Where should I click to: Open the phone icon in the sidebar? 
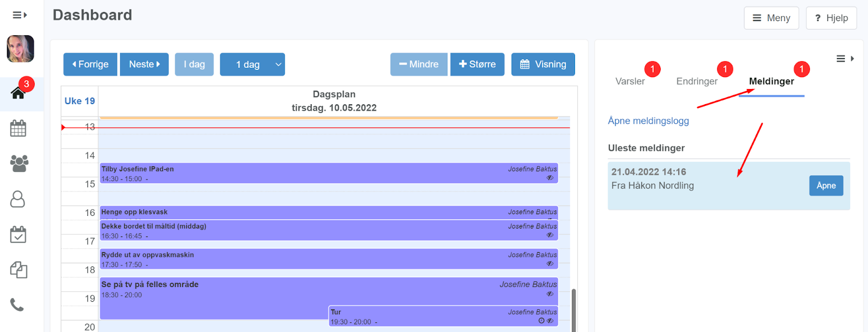point(17,305)
